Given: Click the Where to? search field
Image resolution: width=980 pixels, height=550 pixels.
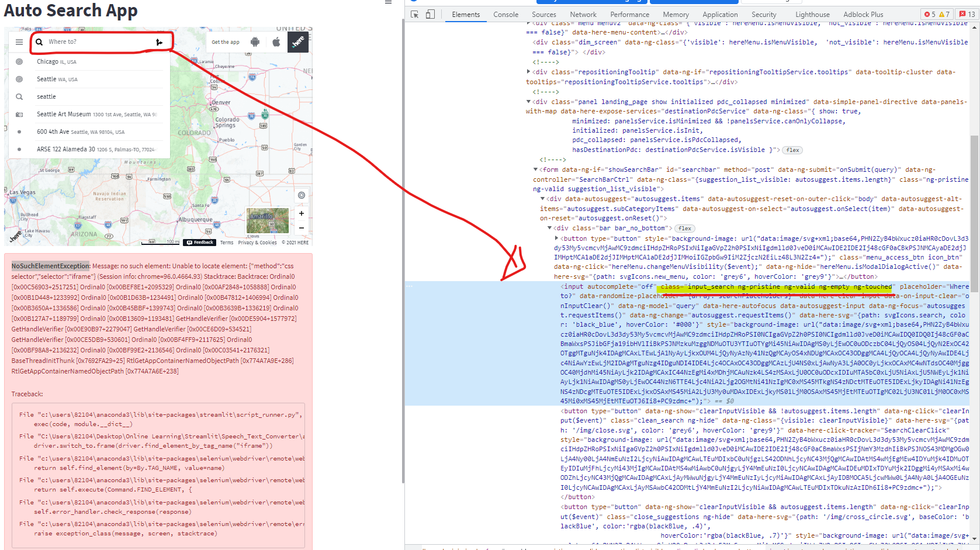Looking at the screenshot, I should pos(99,42).
